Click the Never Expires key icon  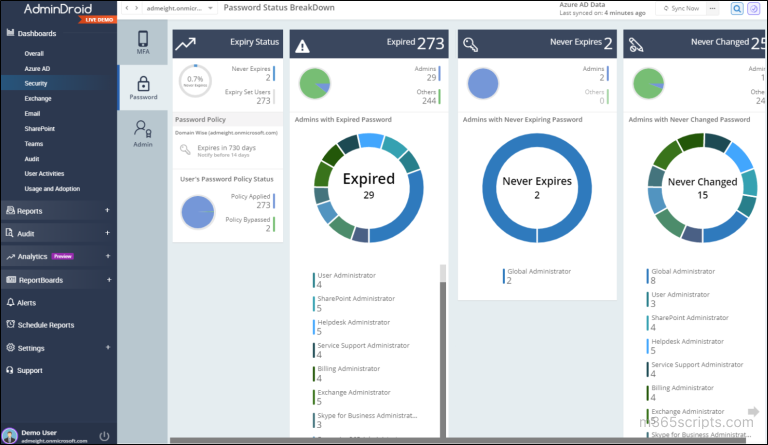(470, 45)
